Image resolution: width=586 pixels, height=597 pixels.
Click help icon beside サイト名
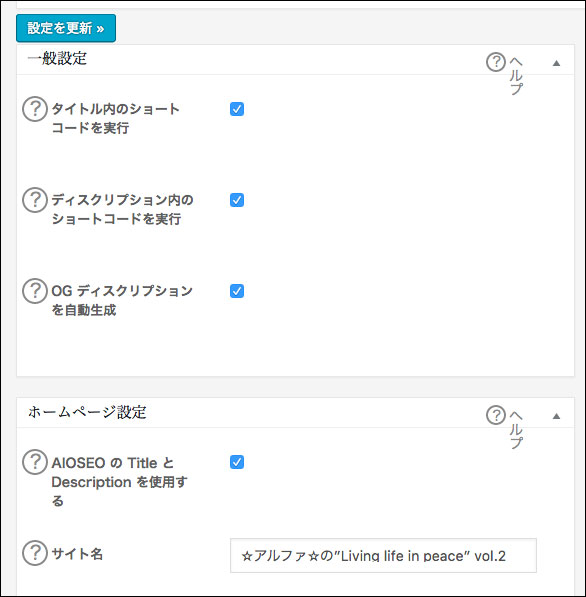click(x=35, y=553)
